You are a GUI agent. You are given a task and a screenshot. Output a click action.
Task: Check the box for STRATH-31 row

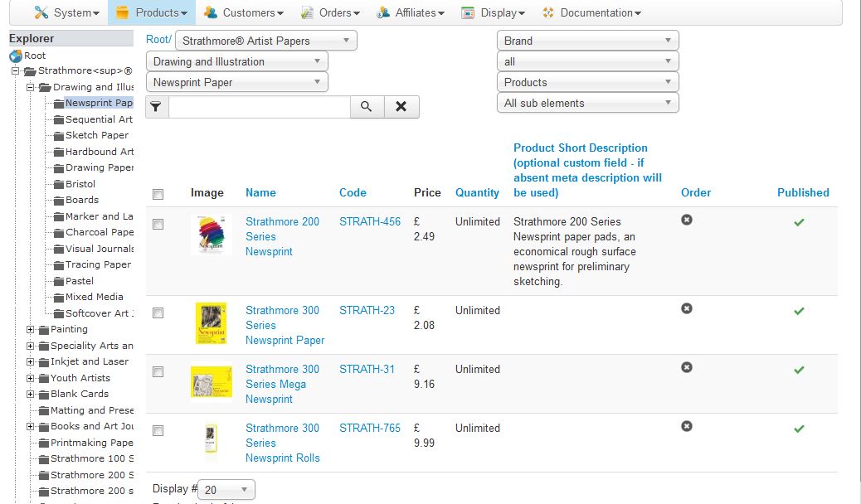pyautogui.click(x=158, y=371)
